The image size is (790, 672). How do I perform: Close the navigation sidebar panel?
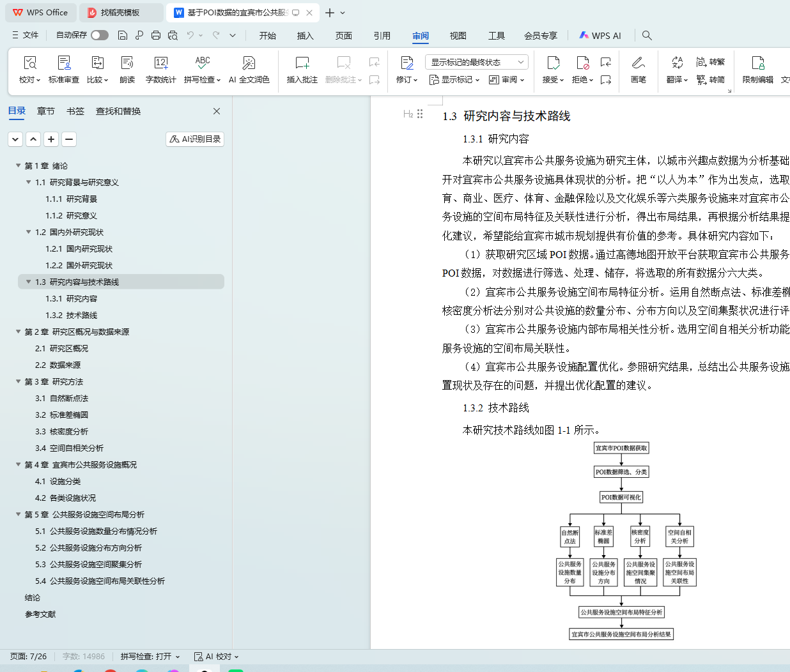coord(217,111)
